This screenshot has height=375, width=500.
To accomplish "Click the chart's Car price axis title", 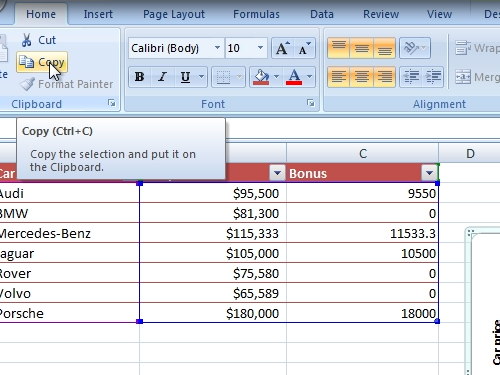I will 496,342.
